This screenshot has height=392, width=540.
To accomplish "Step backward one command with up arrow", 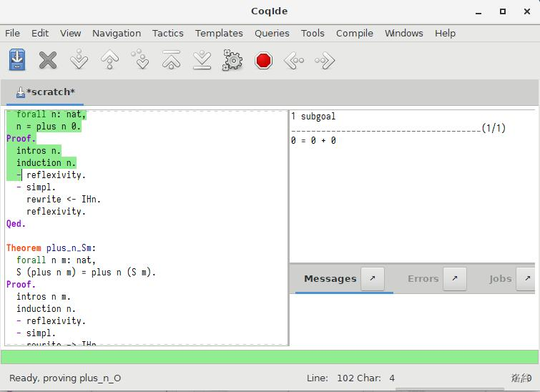I will coord(109,60).
